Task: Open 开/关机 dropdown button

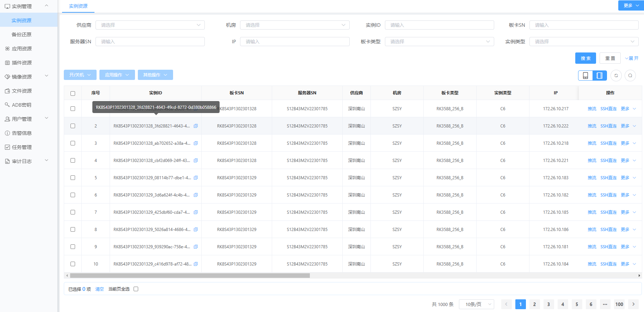Action: (80, 75)
